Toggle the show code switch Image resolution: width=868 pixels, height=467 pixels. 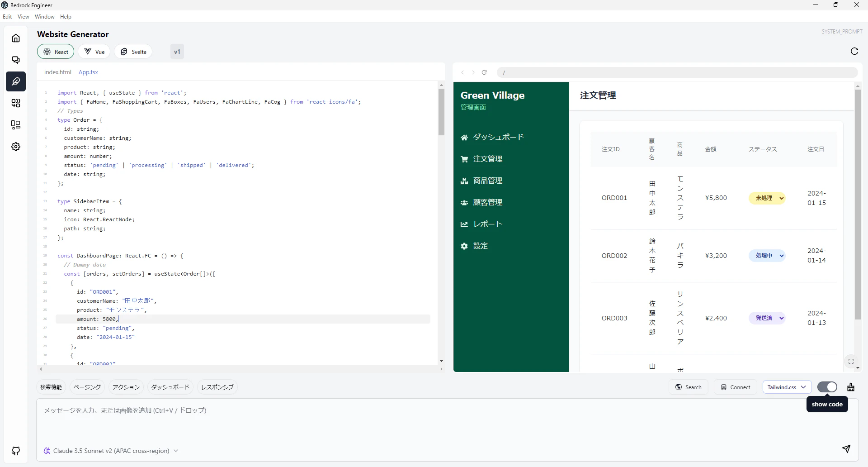pos(827,387)
